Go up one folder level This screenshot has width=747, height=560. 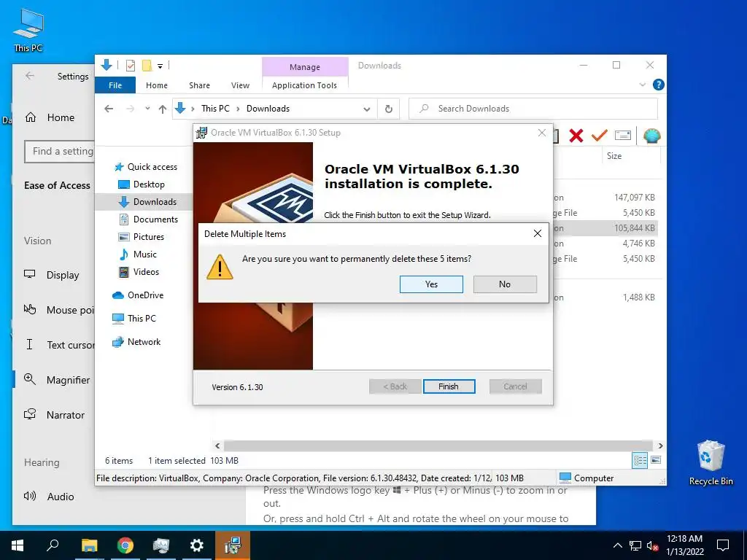click(163, 109)
